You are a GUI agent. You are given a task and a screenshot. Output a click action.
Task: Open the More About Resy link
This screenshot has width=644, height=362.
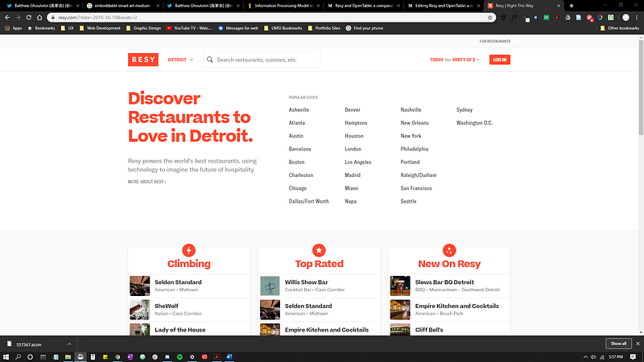147,182
